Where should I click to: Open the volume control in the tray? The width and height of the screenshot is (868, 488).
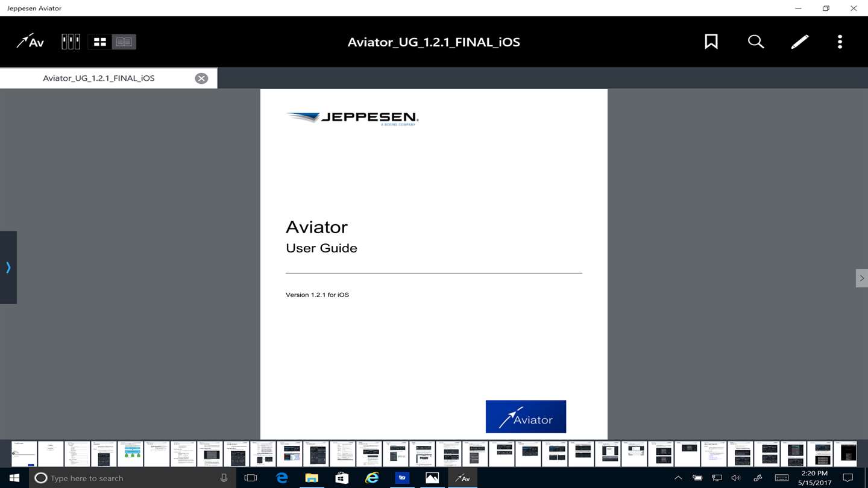click(x=735, y=478)
